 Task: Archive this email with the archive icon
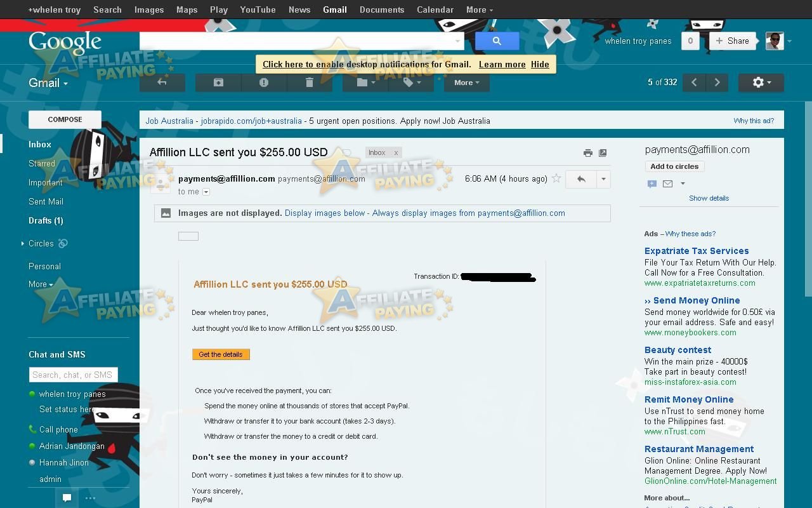(218, 83)
